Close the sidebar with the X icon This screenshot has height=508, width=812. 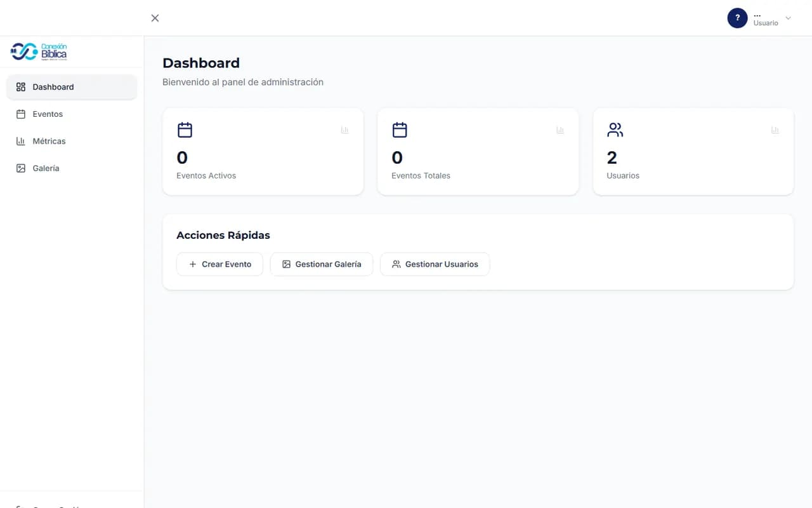(x=155, y=18)
